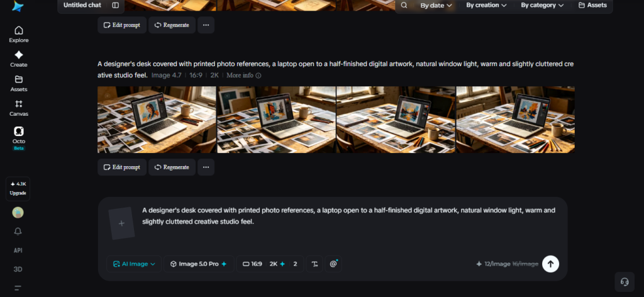
Task: Add a reference image with plus card
Action: (x=121, y=223)
